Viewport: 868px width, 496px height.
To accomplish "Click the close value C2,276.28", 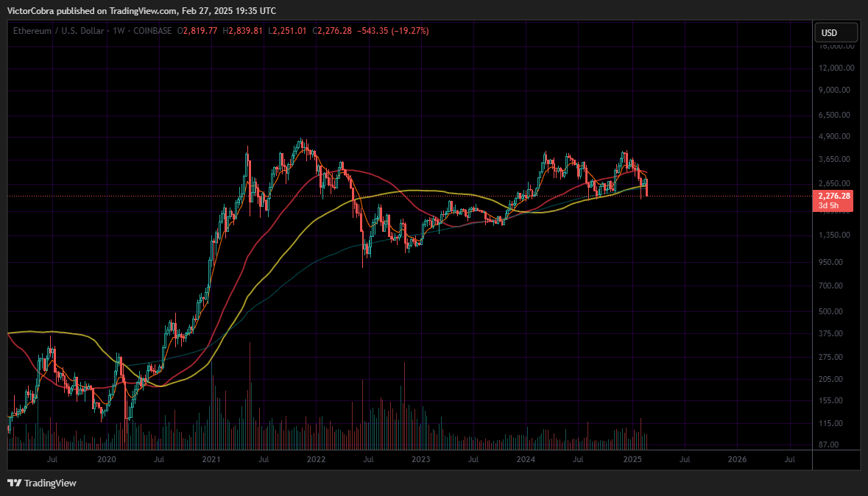I will [x=332, y=31].
